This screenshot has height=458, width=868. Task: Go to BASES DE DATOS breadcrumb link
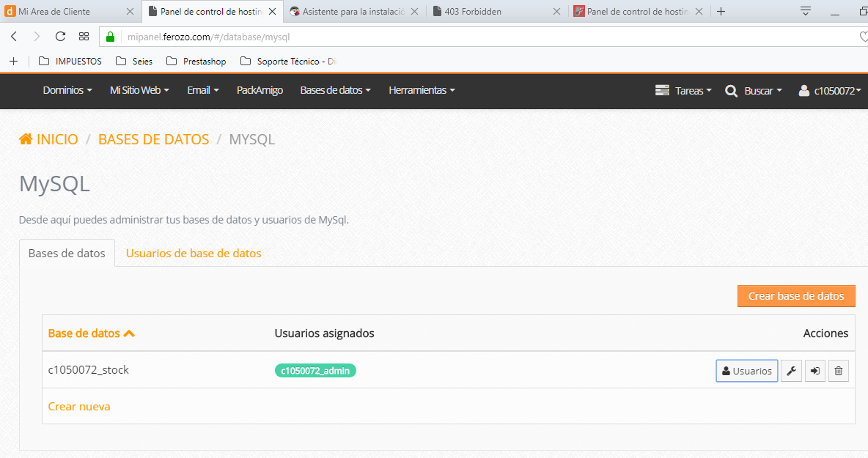coord(153,138)
